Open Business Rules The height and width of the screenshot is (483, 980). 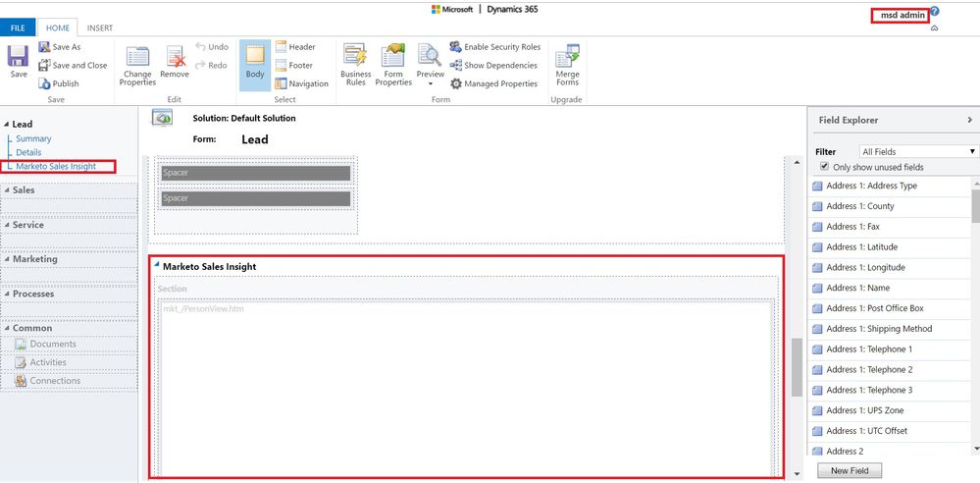tap(356, 65)
